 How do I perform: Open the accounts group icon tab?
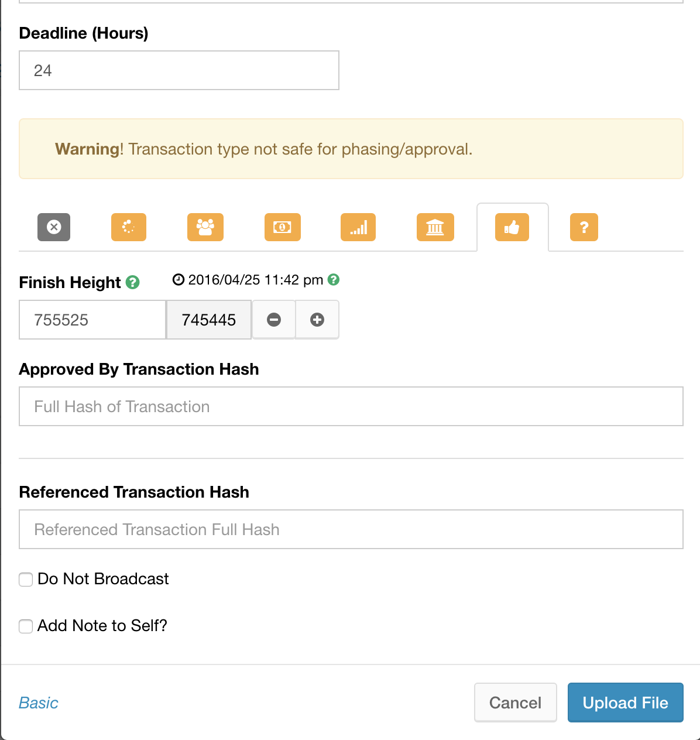pos(205,227)
